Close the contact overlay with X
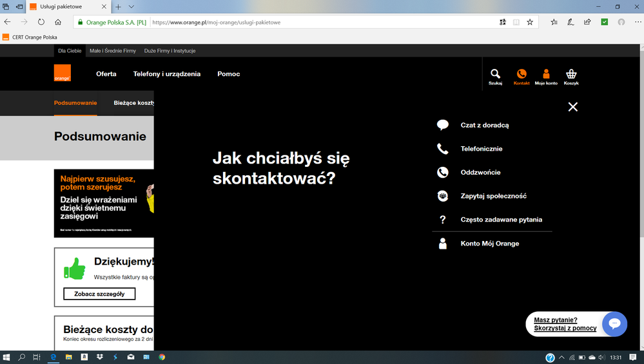The height and width of the screenshot is (364, 644). (572, 107)
